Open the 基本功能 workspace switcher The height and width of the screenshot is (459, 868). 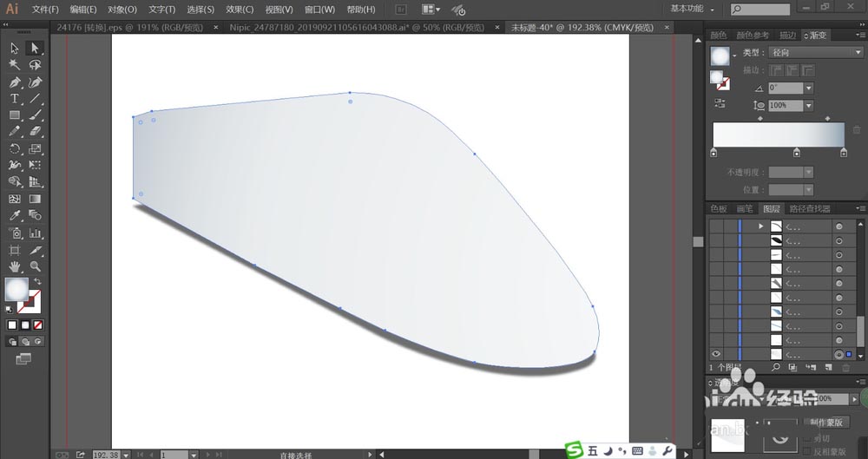click(x=692, y=9)
